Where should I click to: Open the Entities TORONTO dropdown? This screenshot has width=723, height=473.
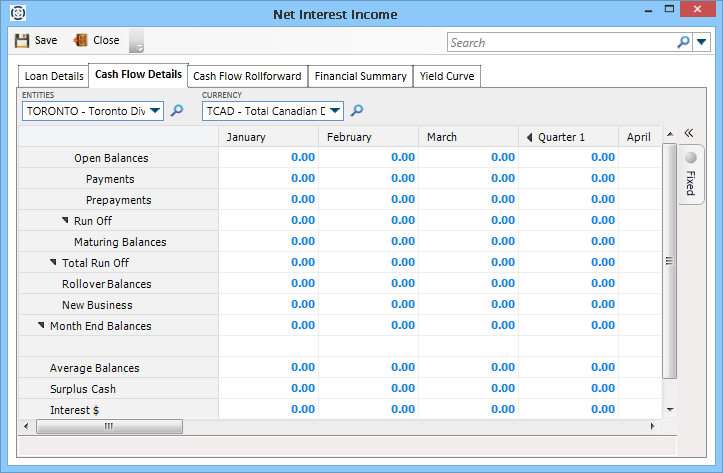tap(155, 111)
